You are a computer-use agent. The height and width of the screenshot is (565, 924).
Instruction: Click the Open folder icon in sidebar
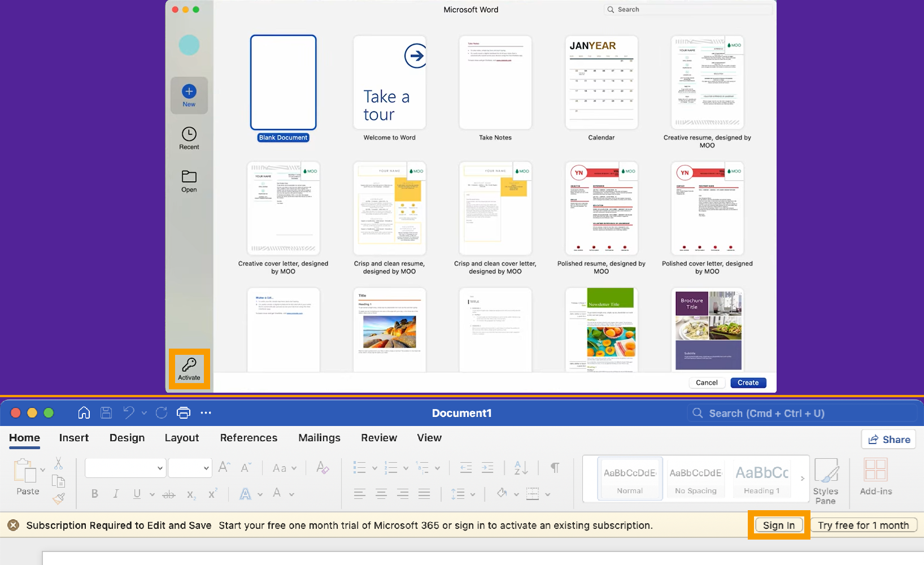[189, 176]
